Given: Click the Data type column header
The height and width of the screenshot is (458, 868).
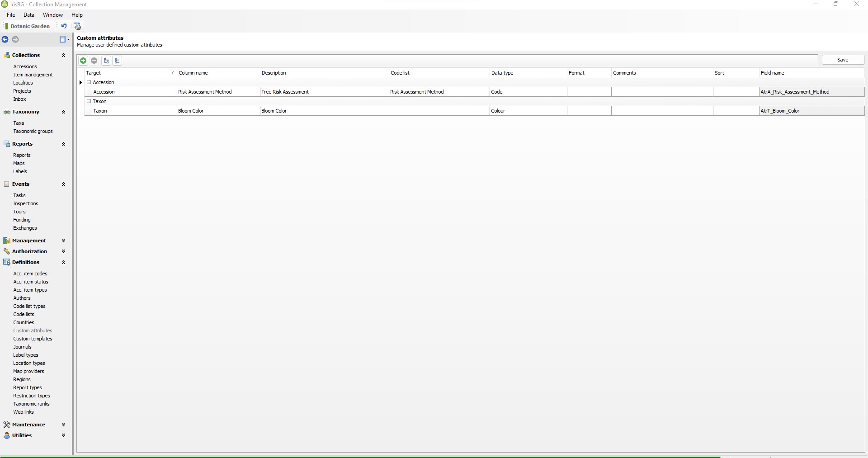Looking at the screenshot, I should point(528,73).
